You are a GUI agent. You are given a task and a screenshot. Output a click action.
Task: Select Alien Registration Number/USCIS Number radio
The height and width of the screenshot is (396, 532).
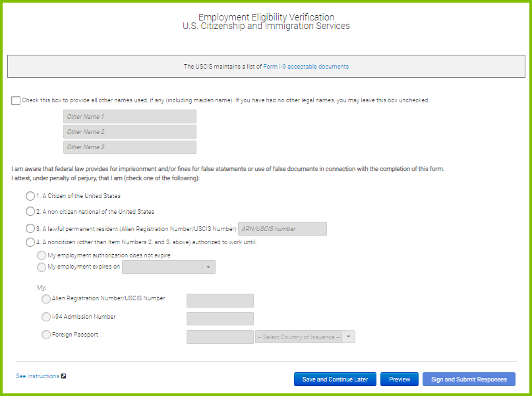pyautogui.click(x=45, y=299)
